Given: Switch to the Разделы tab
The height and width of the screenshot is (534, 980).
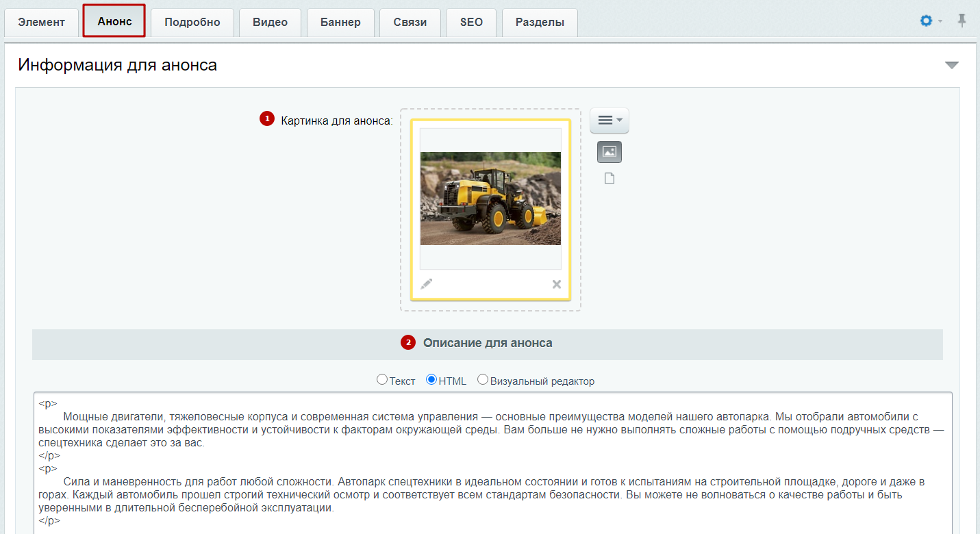Looking at the screenshot, I should click(540, 22).
